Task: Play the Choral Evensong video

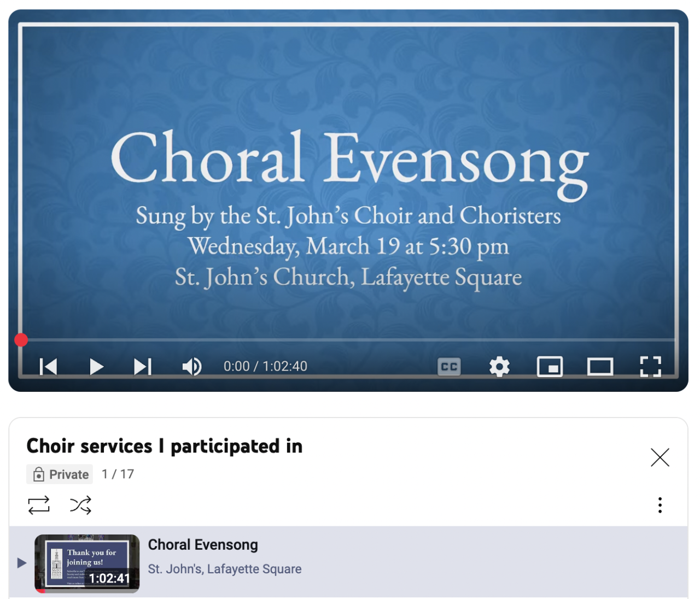Action: pyautogui.click(x=96, y=367)
